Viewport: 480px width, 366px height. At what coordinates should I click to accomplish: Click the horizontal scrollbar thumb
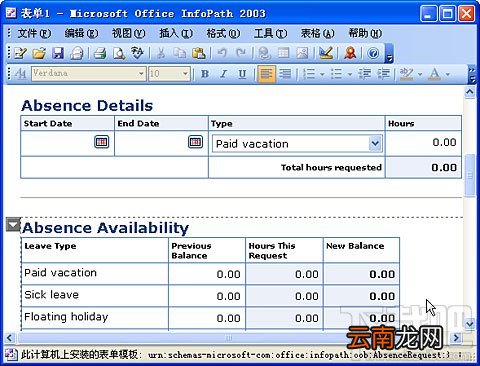229,338
